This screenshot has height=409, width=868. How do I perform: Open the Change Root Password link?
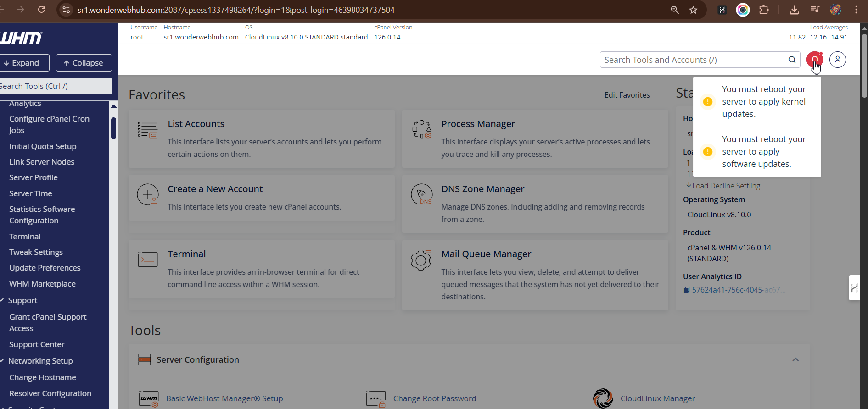pyautogui.click(x=434, y=398)
